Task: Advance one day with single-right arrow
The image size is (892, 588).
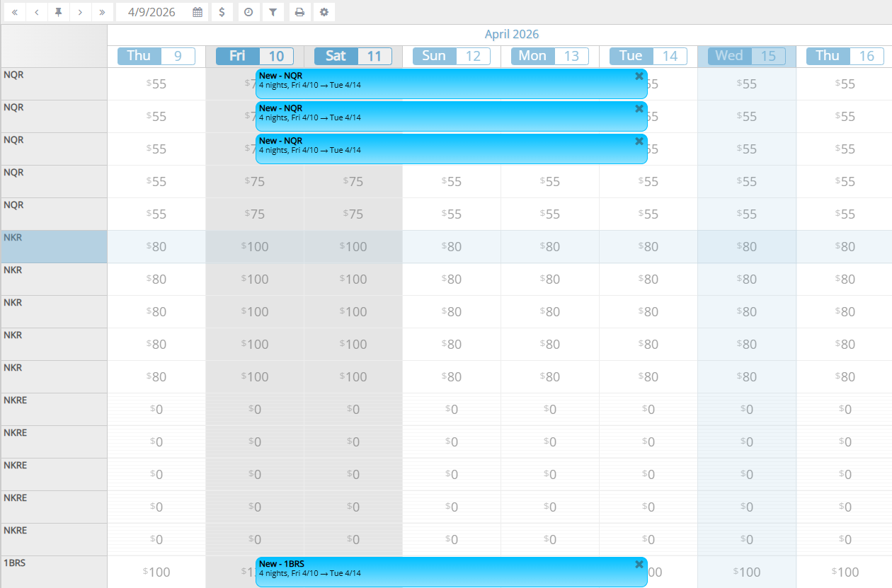Action: click(81, 12)
